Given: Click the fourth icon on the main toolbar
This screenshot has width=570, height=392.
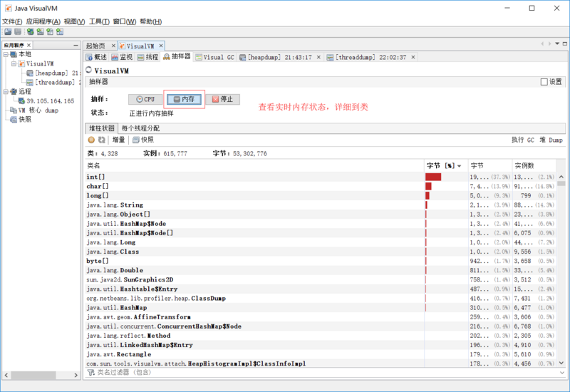Looking at the screenshot, I should (x=40, y=31).
